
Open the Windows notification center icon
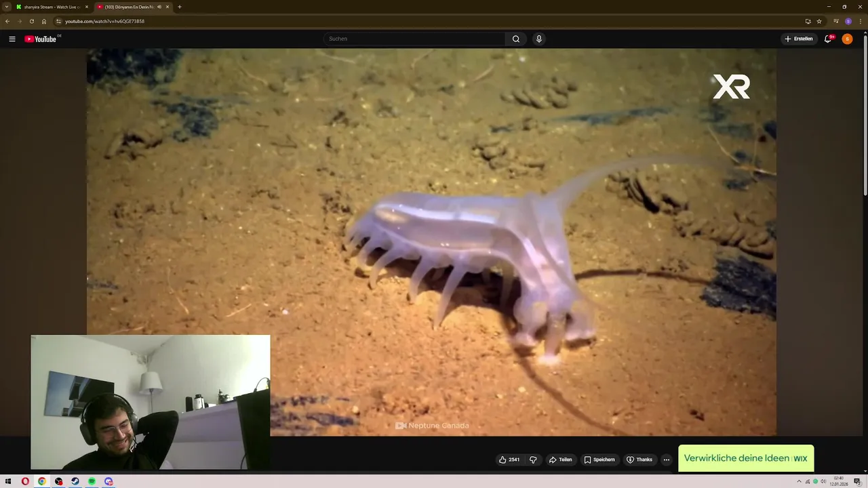coord(857,481)
